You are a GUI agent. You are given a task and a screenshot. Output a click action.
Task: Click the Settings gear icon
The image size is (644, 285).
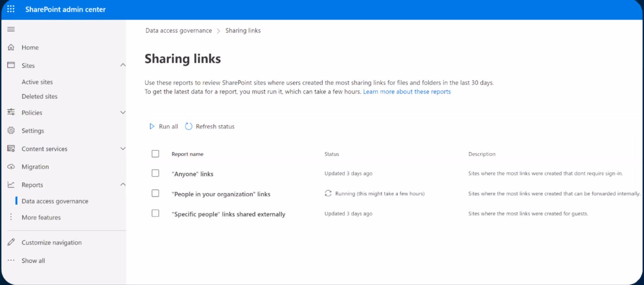click(11, 130)
